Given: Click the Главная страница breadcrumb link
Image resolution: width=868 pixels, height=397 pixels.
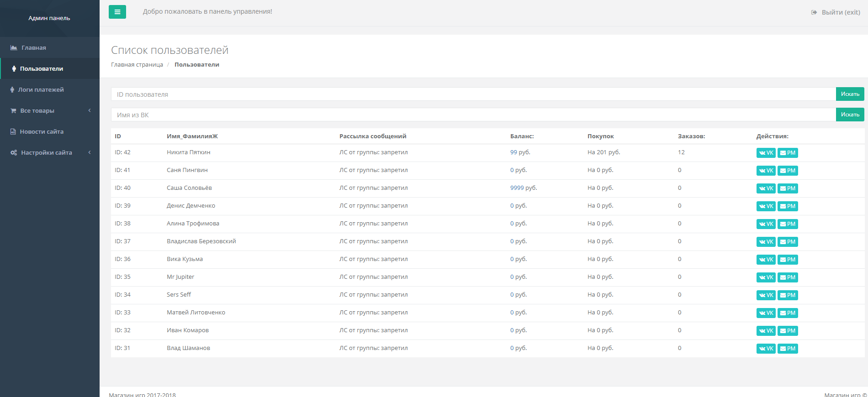Looking at the screenshot, I should [137, 65].
